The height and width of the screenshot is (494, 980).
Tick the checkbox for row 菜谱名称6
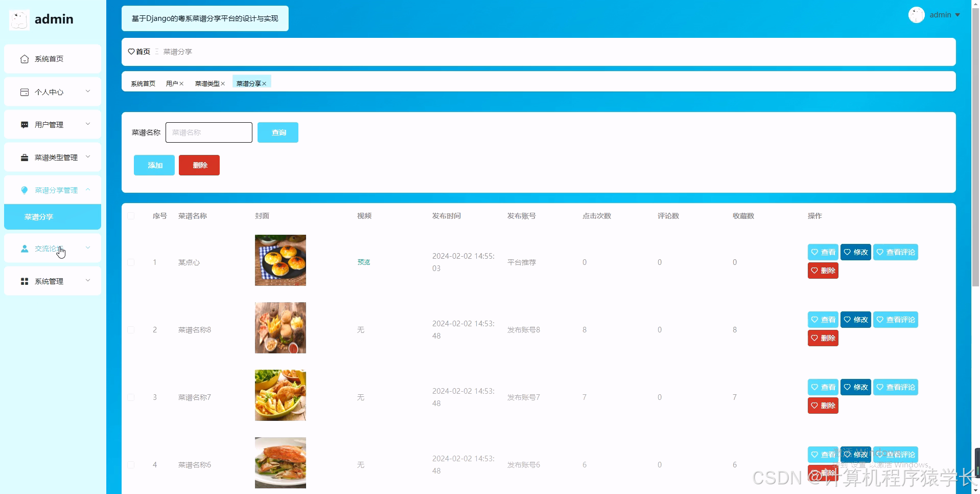coord(131,465)
